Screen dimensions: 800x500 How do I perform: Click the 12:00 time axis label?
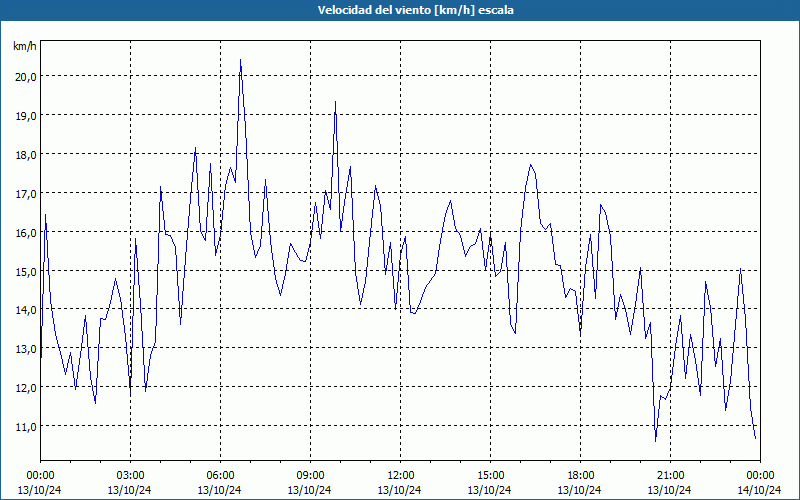point(401,476)
